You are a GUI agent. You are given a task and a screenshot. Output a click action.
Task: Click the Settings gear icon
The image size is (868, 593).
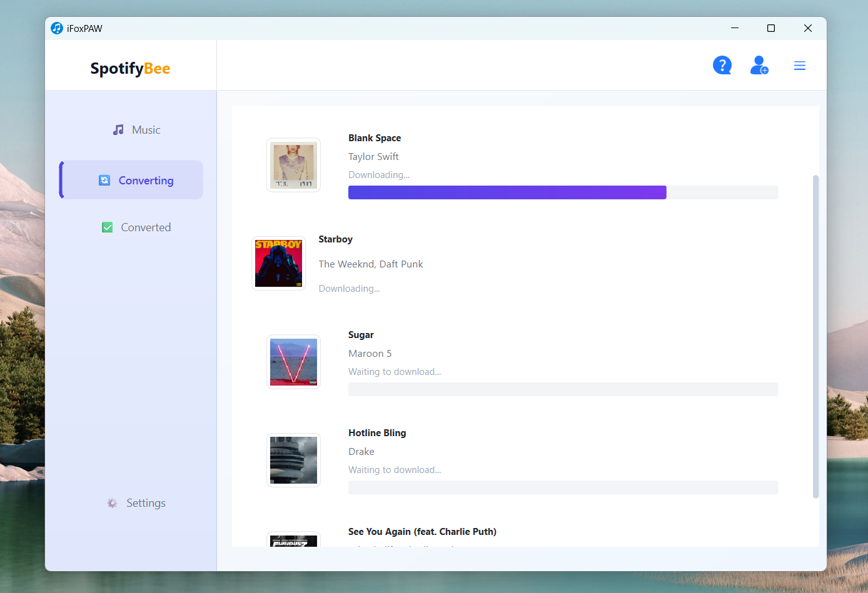tap(113, 503)
